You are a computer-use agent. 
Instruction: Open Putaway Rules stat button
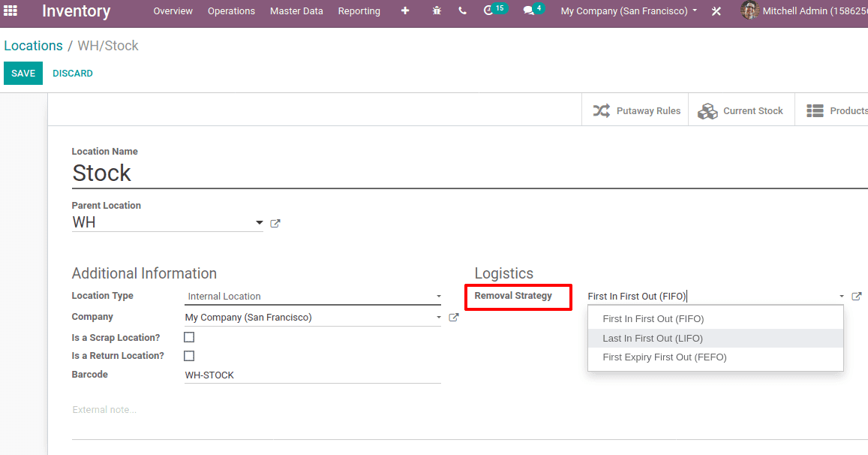coord(635,110)
